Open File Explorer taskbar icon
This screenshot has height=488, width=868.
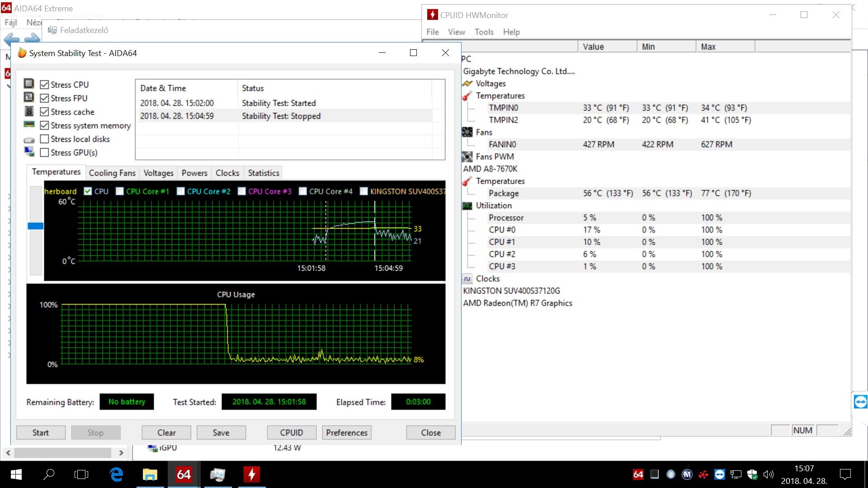(150, 474)
